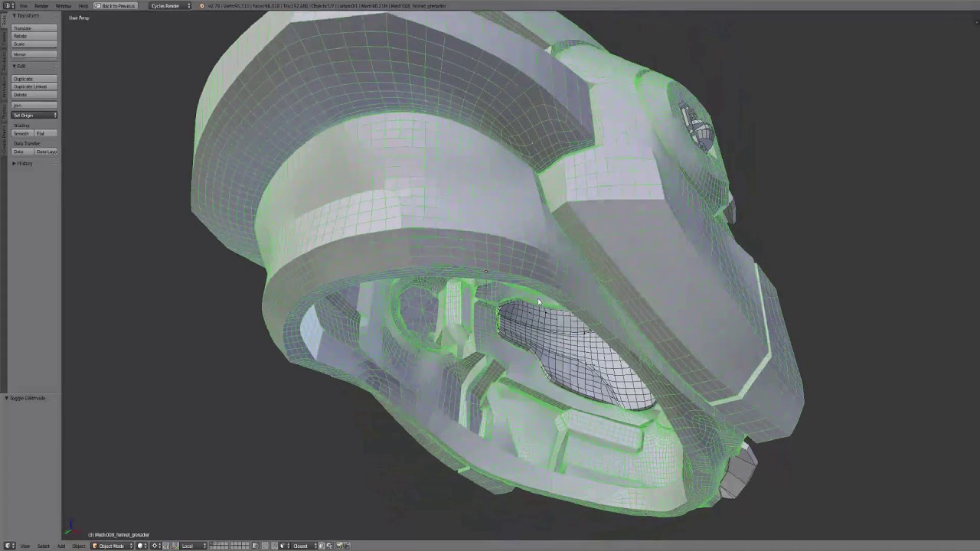Click the Blender logo icon in info header
980x551 pixels.
(x=202, y=6)
